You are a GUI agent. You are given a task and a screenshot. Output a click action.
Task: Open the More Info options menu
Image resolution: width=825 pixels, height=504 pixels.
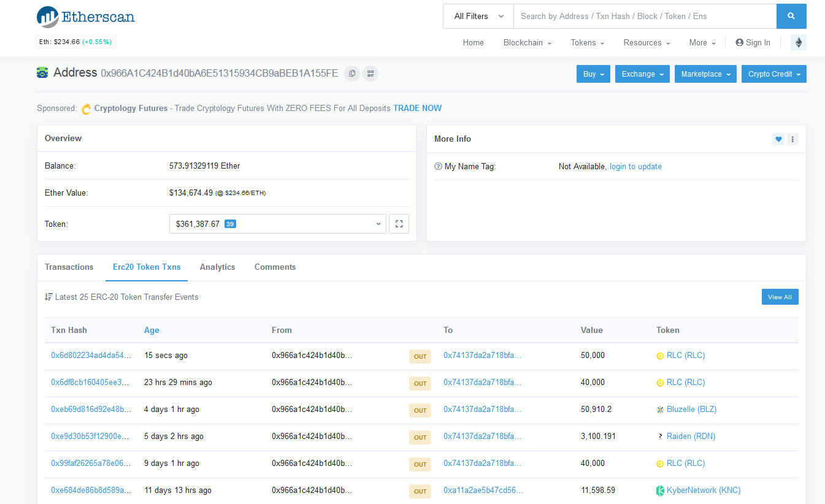pos(792,139)
